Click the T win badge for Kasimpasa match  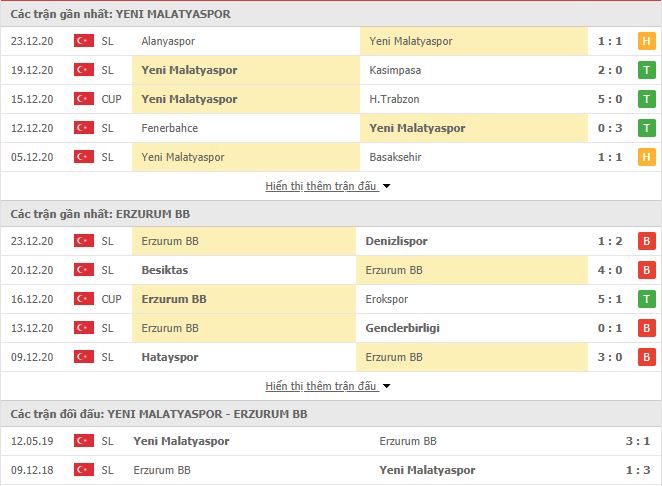(x=646, y=70)
